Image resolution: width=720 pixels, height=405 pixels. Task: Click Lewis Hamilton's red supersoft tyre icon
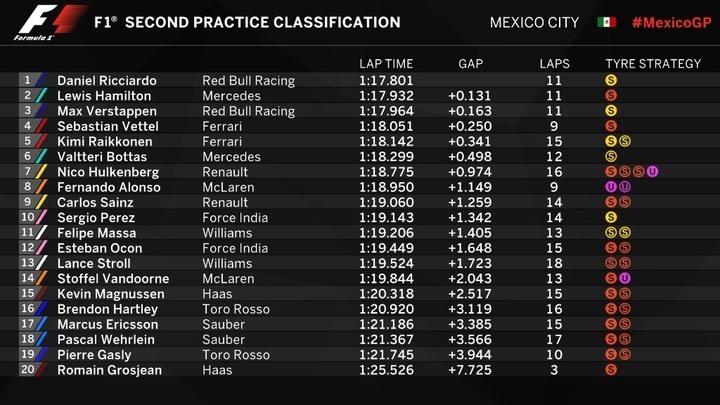click(611, 96)
